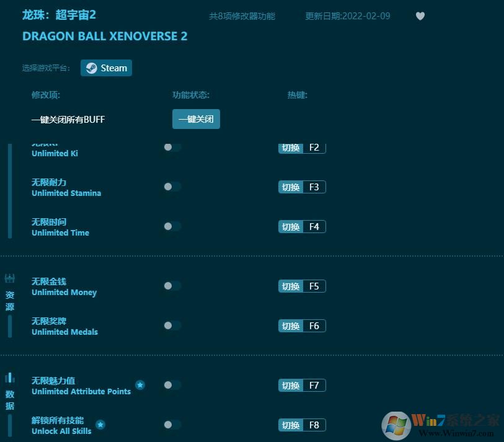Viewport: 504px width, 442px height.
Task: Click the Steam platform selection button
Action: coord(106,68)
